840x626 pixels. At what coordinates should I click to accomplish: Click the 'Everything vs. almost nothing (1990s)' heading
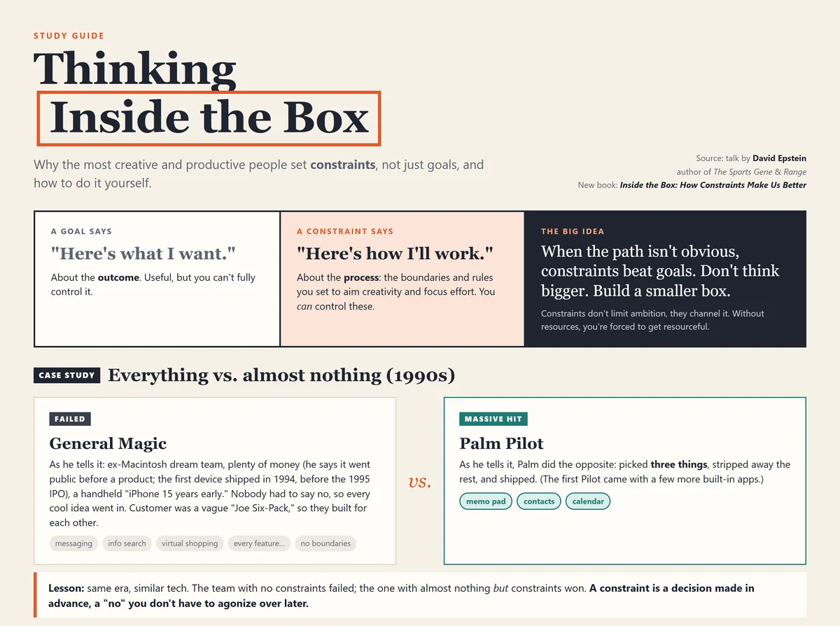click(281, 375)
